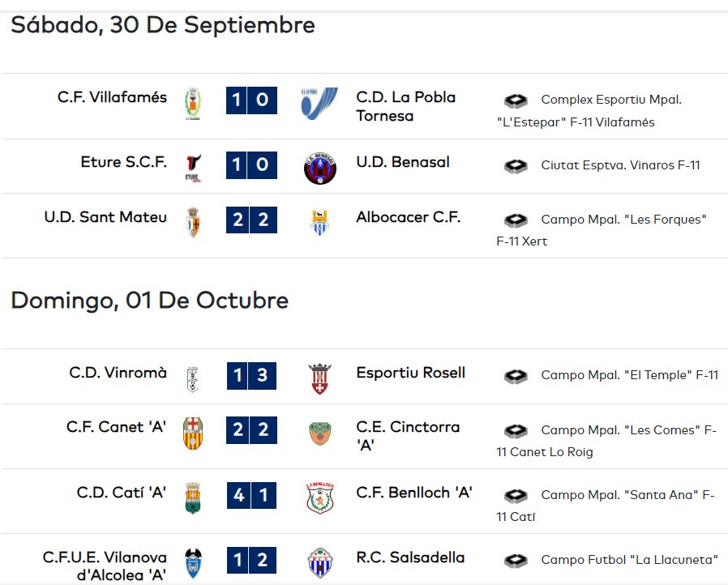Open the U.D. Sant Mateu team link
This screenshot has height=585, width=728.
(105, 217)
